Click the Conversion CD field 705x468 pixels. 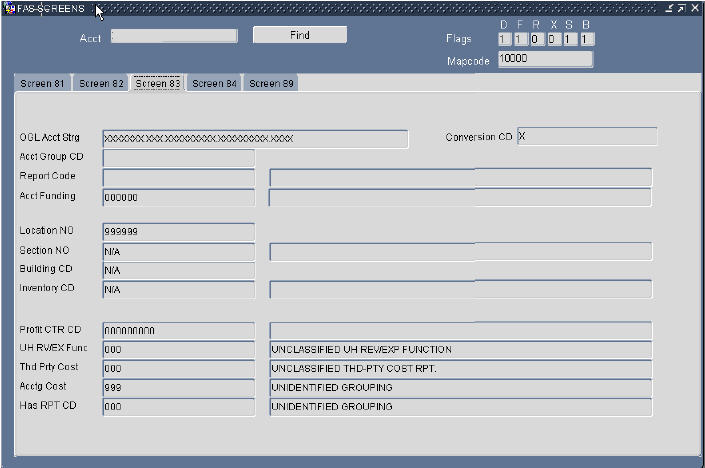587,137
